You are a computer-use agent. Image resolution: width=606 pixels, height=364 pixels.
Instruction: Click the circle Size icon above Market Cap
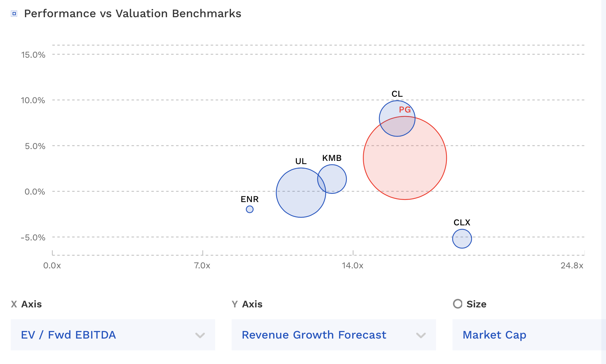click(458, 304)
